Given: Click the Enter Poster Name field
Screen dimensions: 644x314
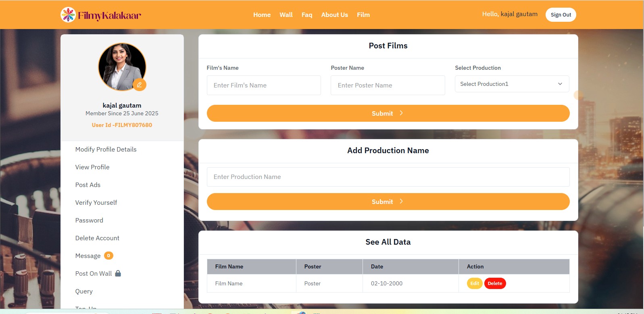Looking at the screenshot, I should 388,85.
